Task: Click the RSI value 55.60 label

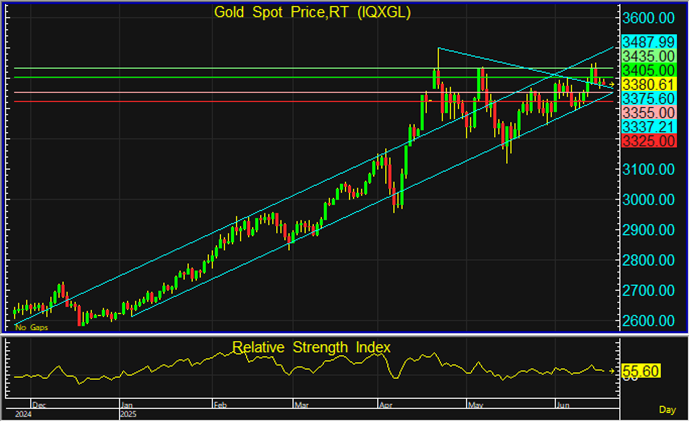Action: 641,371
